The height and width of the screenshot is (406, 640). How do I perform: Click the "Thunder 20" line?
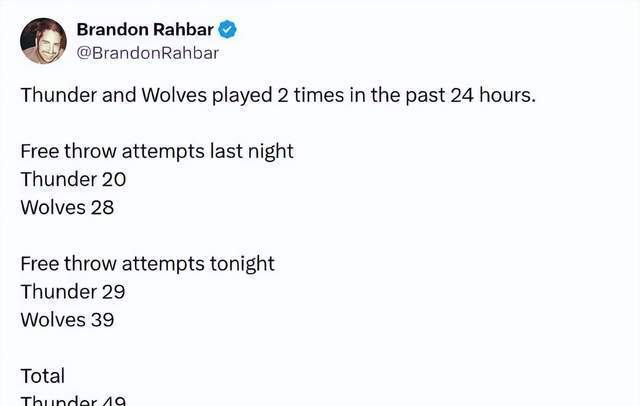coord(73,180)
